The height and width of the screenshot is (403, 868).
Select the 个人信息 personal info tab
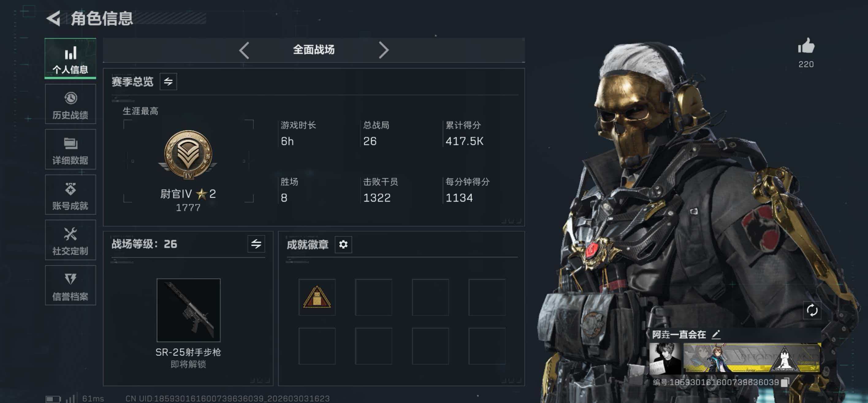tap(70, 58)
